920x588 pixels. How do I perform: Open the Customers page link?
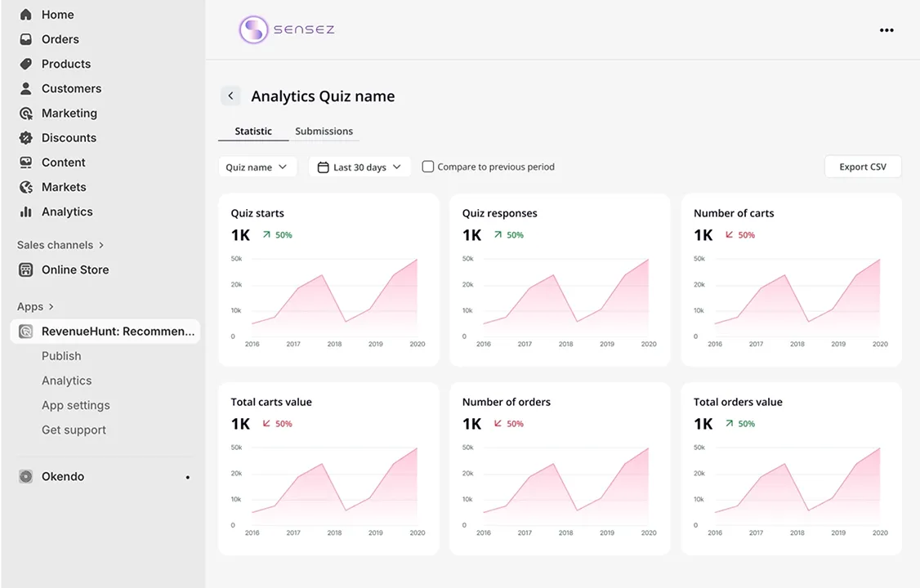tap(71, 88)
